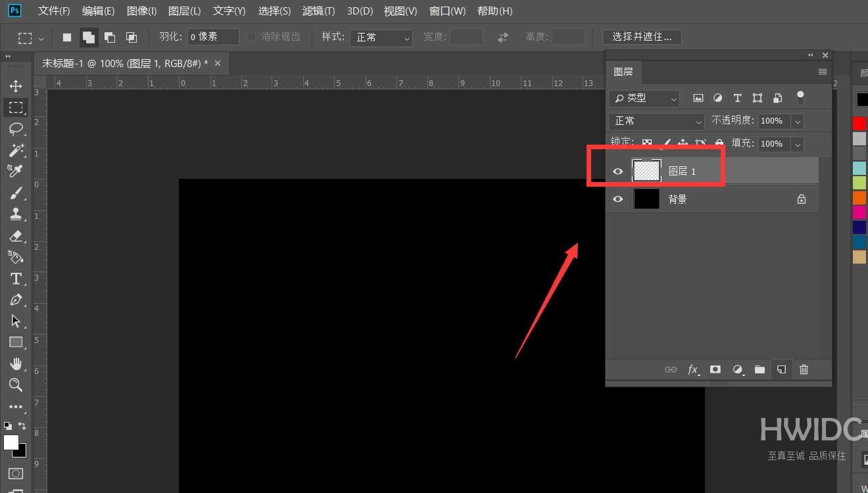Select the Clone Stamp tool
This screenshot has width=868, height=493.
click(x=16, y=214)
